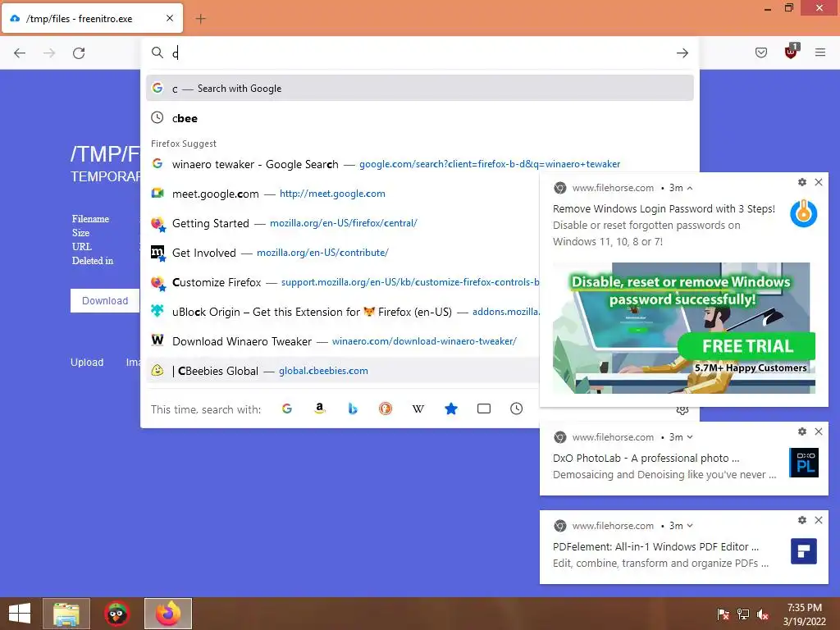Search this time with Amazon icon
The width and height of the screenshot is (840, 630).
(x=320, y=409)
